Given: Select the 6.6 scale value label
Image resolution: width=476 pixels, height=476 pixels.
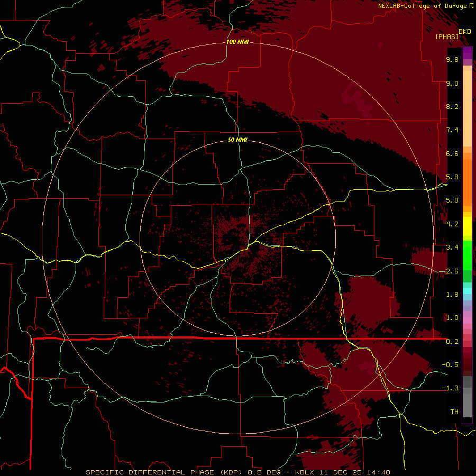Looking at the screenshot, I should click(452, 153).
